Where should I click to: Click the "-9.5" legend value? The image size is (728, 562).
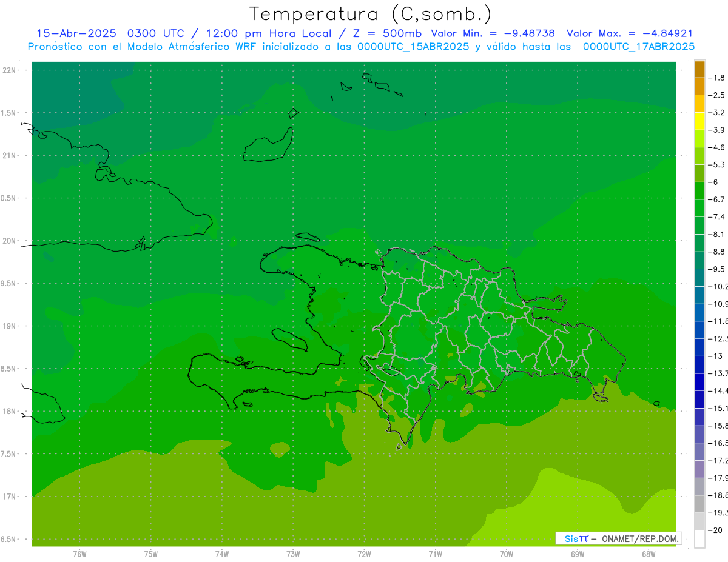point(718,269)
